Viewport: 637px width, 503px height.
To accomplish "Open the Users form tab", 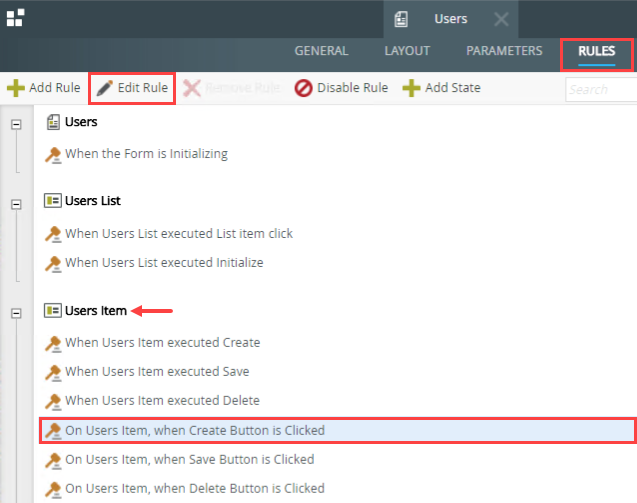I will tap(451, 19).
